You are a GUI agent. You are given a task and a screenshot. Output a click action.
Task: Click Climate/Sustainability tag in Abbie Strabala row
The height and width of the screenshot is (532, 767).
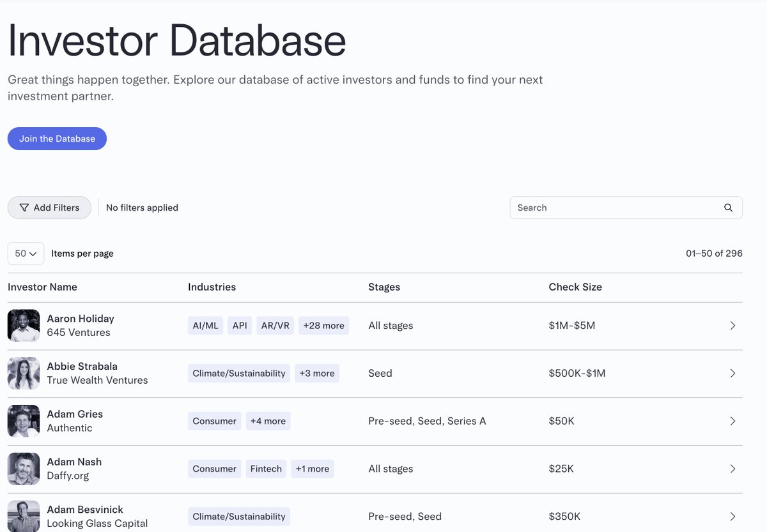point(239,374)
